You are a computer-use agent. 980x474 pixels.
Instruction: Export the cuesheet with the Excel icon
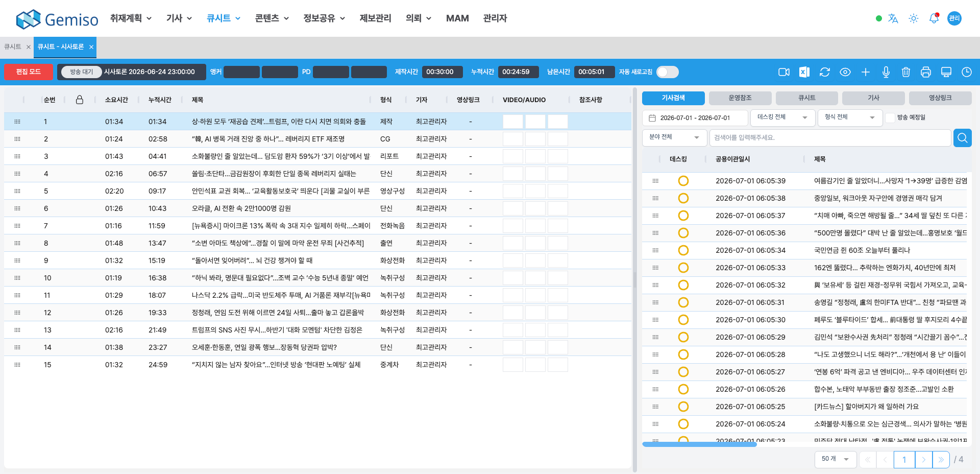[804, 72]
